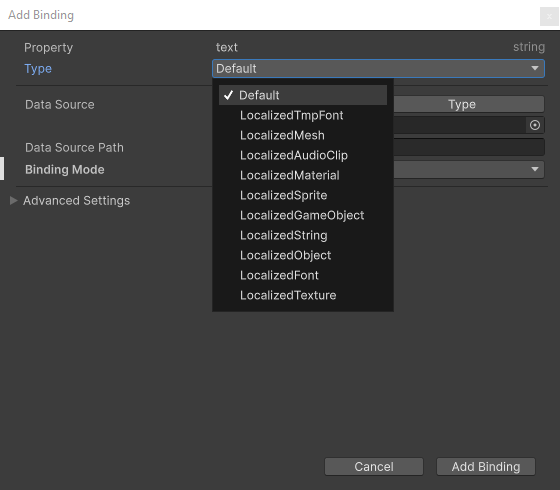Select LocalizedAudioClip entry

[x=303, y=155]
